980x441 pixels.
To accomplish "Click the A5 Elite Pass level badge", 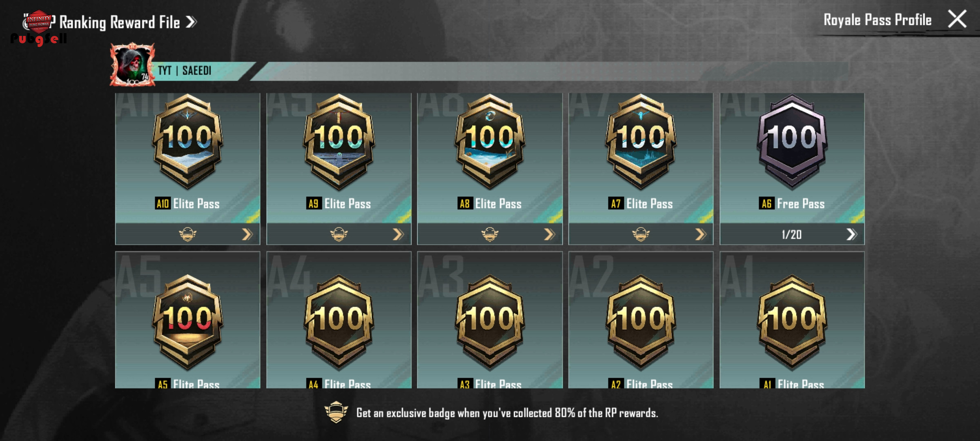I will click(x=187, y=323).
